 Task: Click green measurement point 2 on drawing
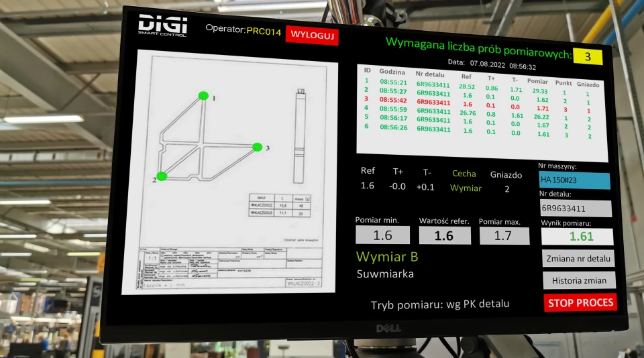tap(161, 177)
